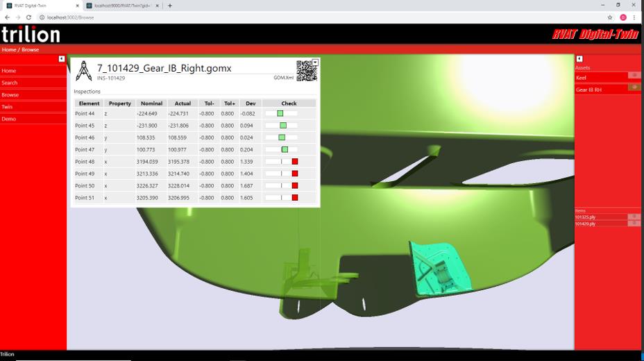This screenshot has width=644, height=361.
Task: Click the Dev column header
Action: coord(251,103)
